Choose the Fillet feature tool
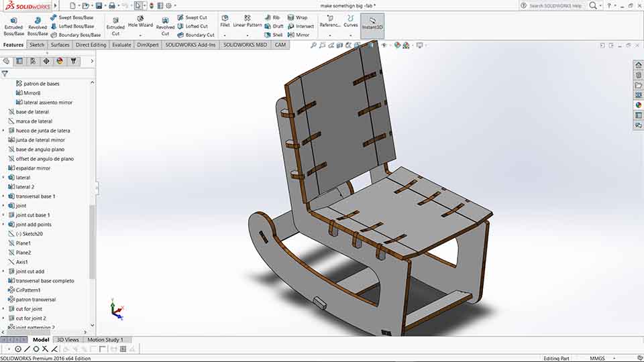The image size is (644, 362). pos(225,21)
